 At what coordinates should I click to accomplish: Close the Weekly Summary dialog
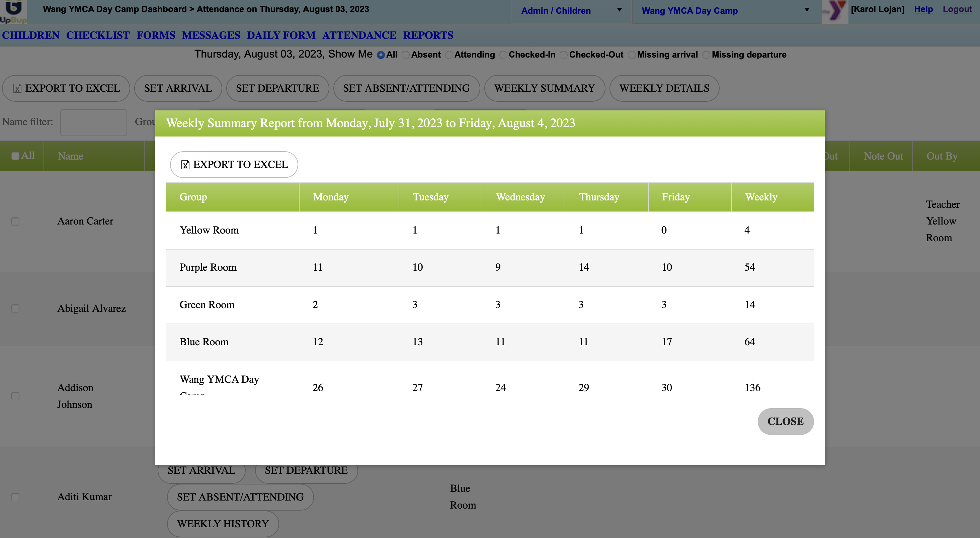click(x=785, y=421)
